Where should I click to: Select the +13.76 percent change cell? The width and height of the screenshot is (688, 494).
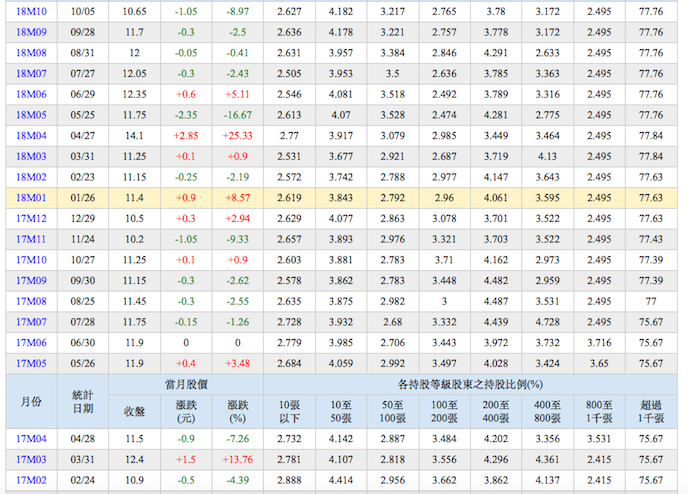[237, 459]
